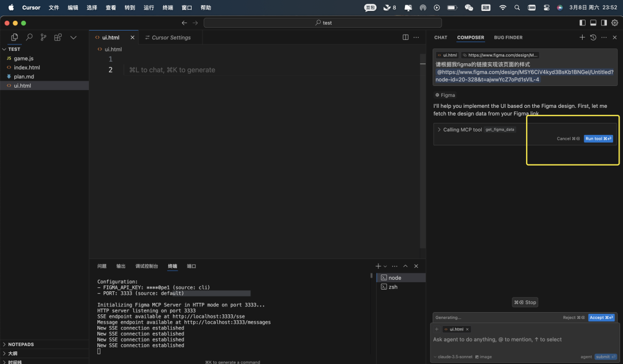
Task: Open the Source Control view
Action: pos(43,37)
